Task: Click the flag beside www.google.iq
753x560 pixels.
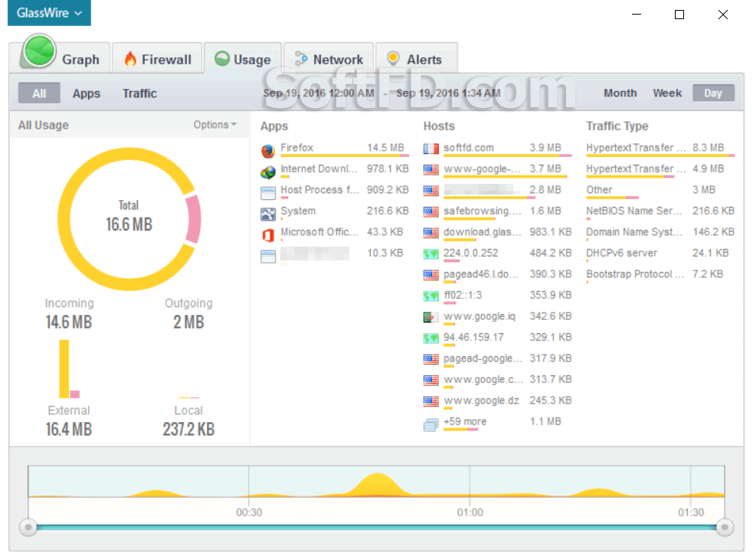Action: pyautogui.click(x=431, y=317)
